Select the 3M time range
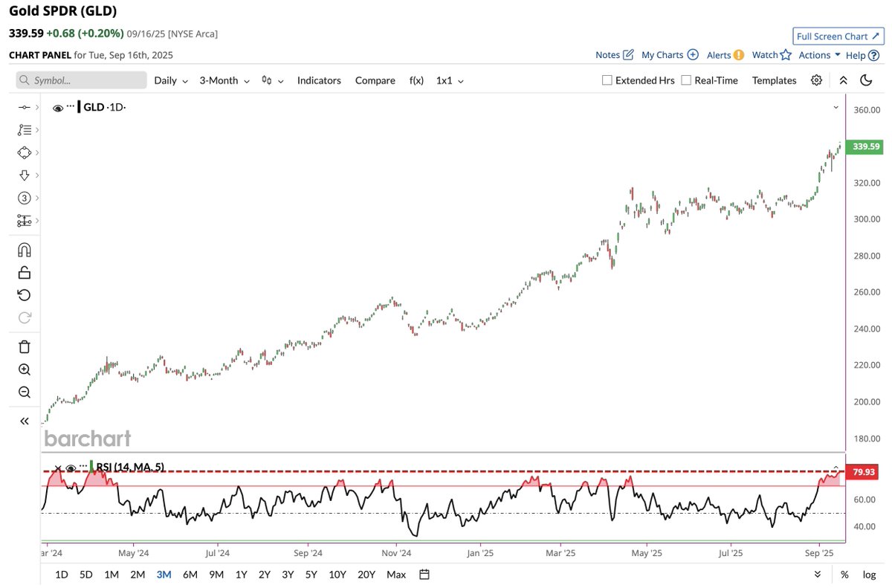This screenshot has width=892, height=588. [164, 575]
